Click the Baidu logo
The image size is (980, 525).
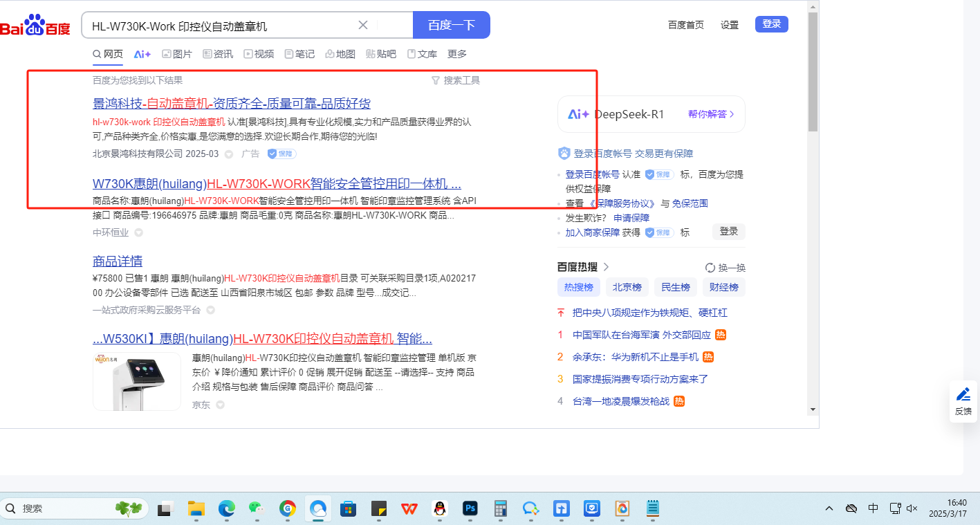click(35, 26)
